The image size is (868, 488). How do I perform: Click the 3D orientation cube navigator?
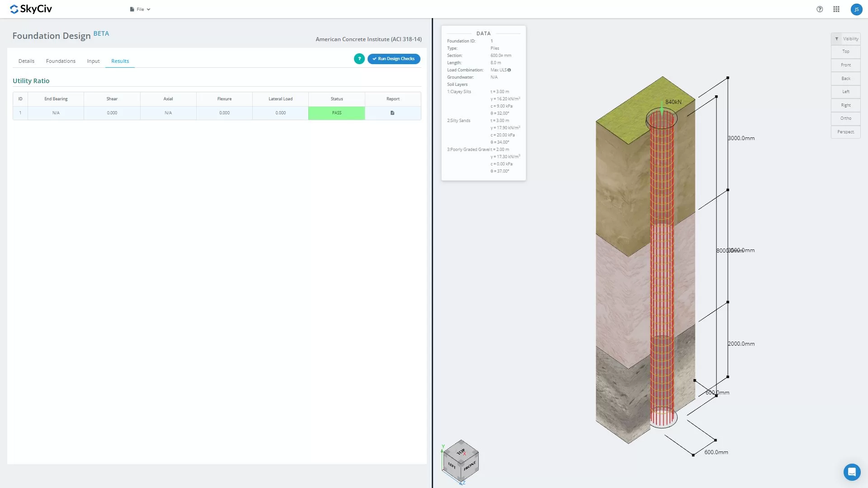click(461, 461)
